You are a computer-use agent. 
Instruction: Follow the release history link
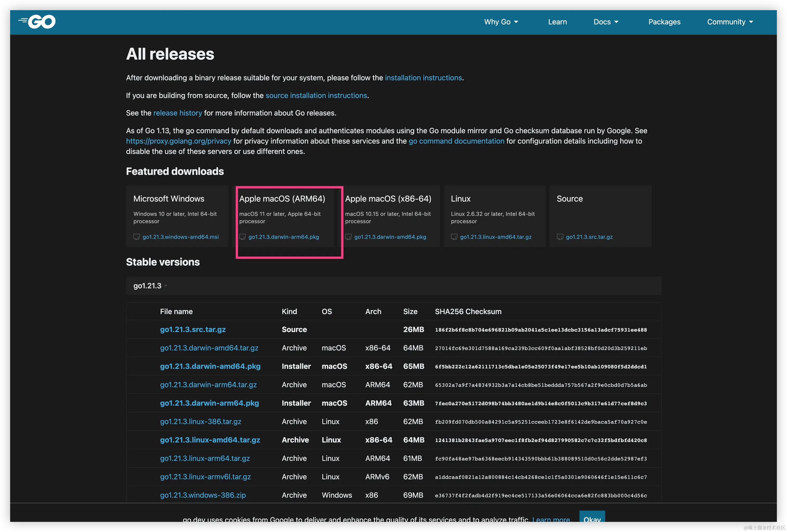(177, 113)
